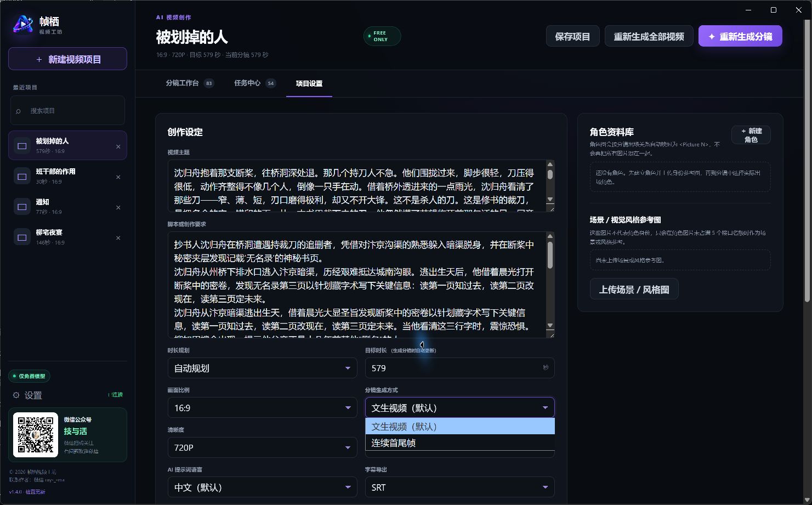Screen dimensions: 812x505
Task: Open the 画面比例 16:9 dropdown
Action: [262, 408]
